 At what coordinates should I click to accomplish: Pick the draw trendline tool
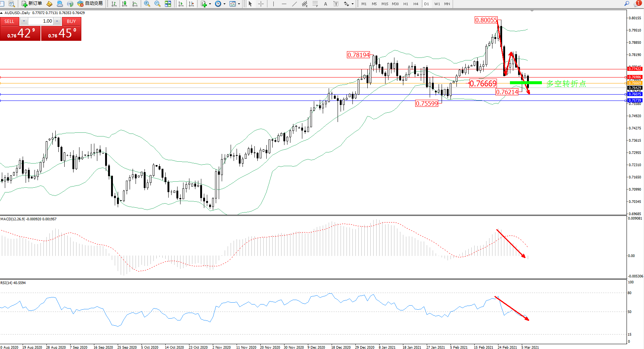coord(295,4)
